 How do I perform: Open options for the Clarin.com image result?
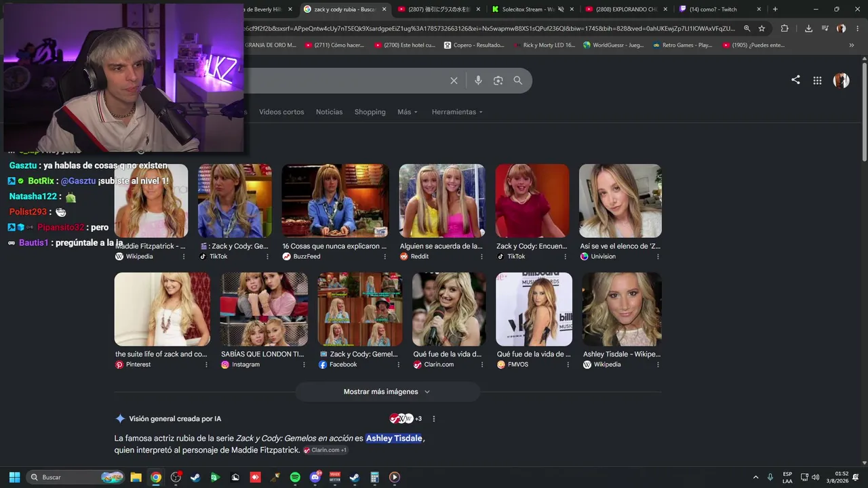482,365
